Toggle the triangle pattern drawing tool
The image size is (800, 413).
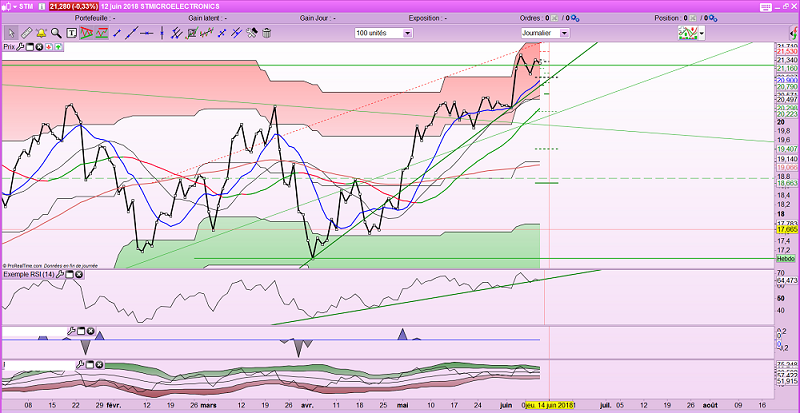[x=87, y=33]
